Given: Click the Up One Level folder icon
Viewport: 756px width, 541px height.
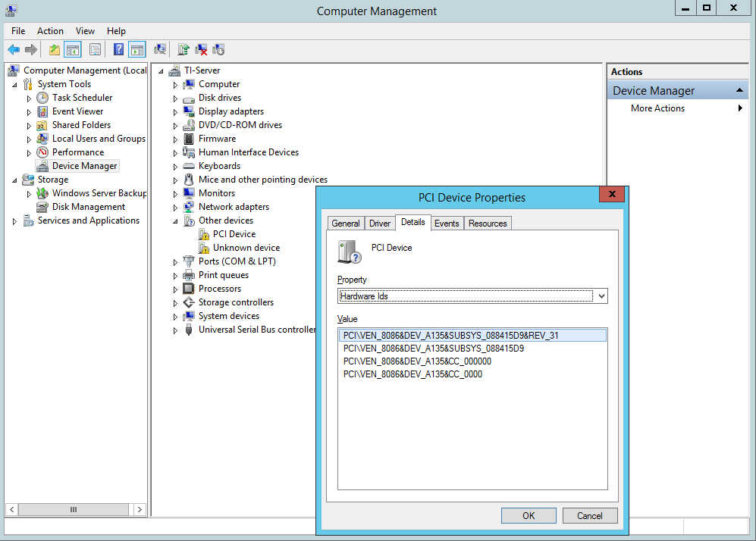Looking at the screenshot, I should [54, 50].
